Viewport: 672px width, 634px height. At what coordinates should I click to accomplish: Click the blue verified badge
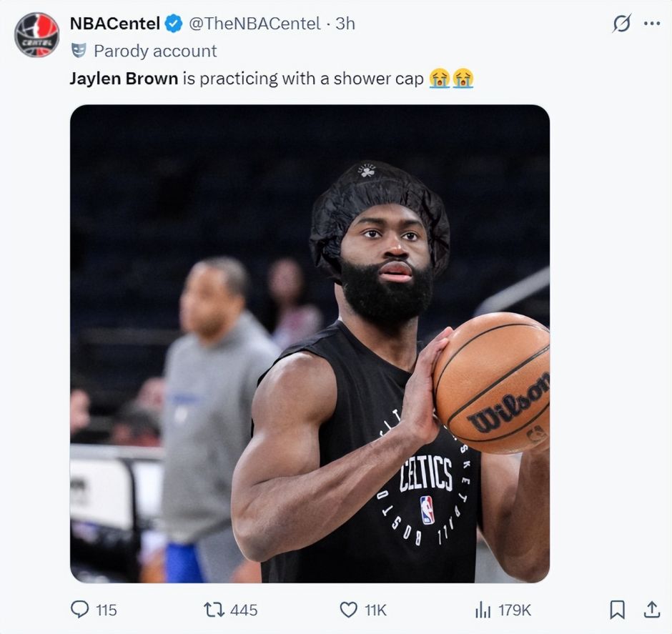tap(174, 24)
